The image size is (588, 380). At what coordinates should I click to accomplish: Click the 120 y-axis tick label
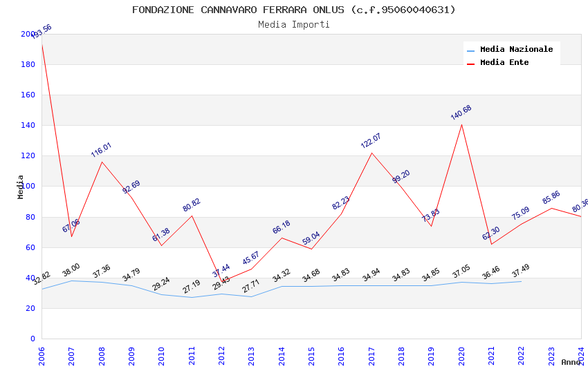coord(28,155)
